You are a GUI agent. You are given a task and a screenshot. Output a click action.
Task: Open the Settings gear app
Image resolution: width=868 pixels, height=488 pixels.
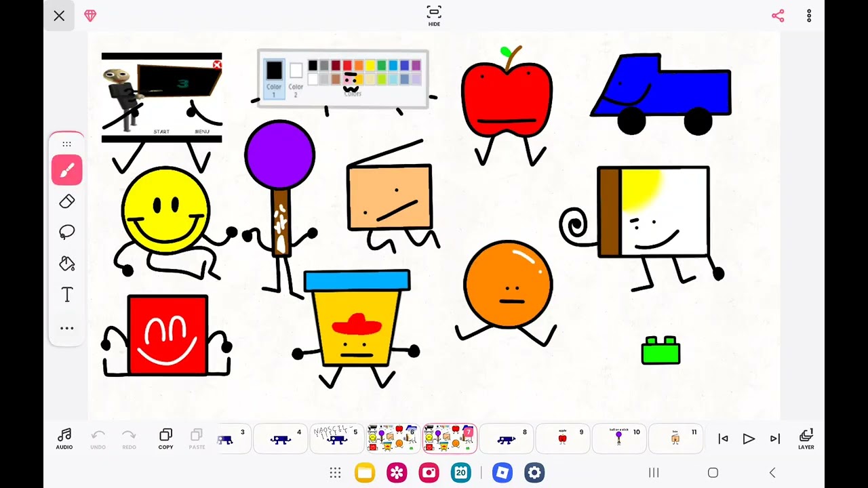coord(534,472)
